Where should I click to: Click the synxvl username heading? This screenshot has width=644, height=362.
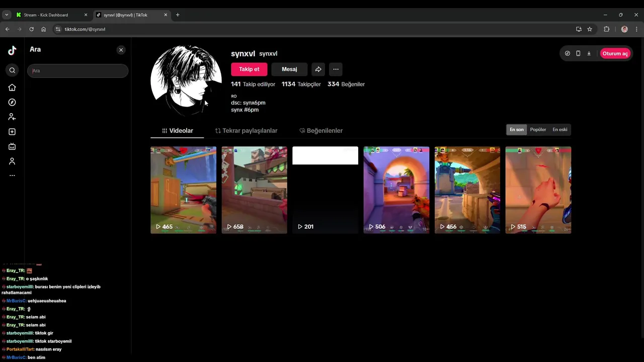243,54
